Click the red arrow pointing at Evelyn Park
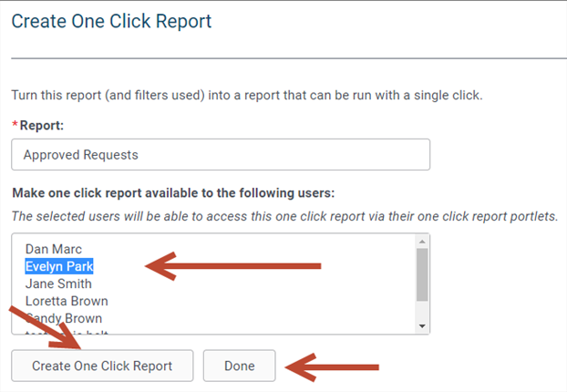The height and width of the screenshot is (392, 567). pos(232,266)
